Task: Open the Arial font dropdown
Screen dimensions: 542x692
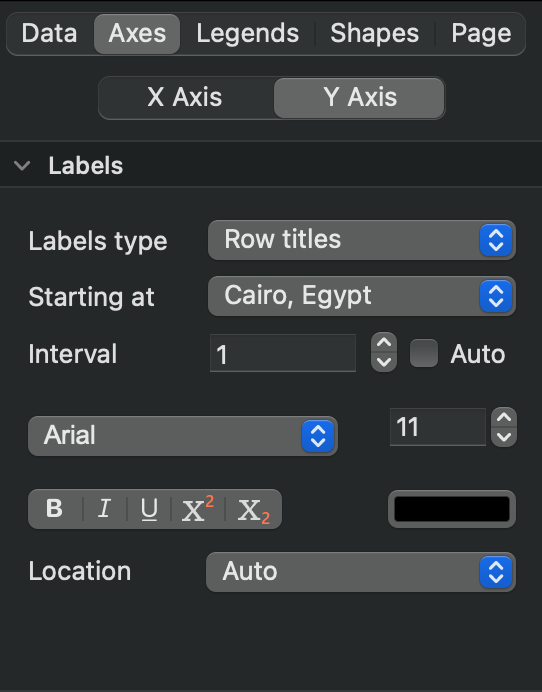Action: [x=183, y=436]
